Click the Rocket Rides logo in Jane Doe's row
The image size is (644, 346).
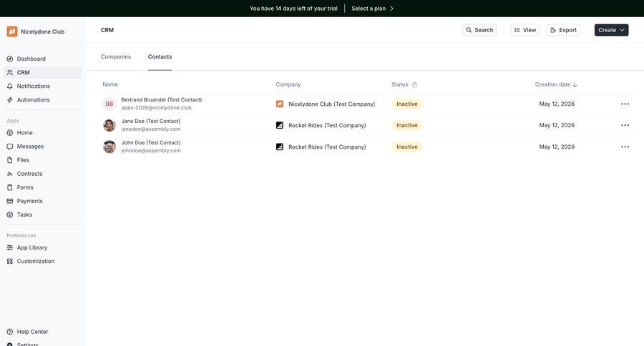(280, 125)
